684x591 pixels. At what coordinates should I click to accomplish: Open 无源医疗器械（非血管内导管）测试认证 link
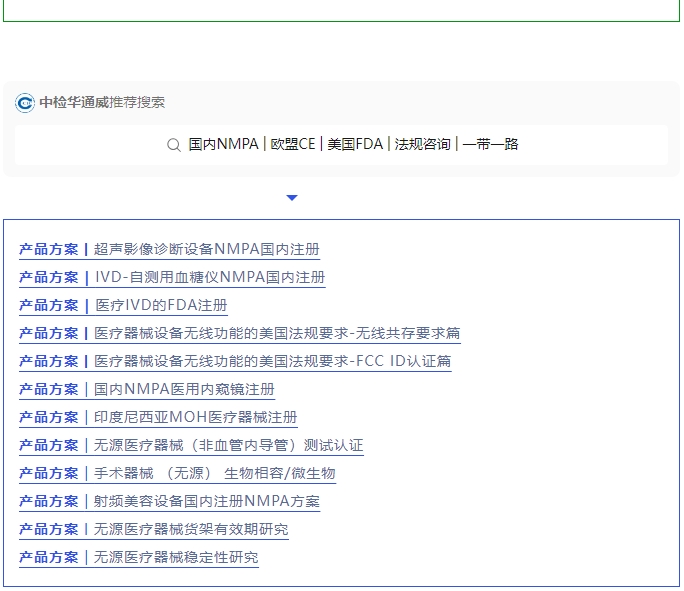tap(228, 446)
